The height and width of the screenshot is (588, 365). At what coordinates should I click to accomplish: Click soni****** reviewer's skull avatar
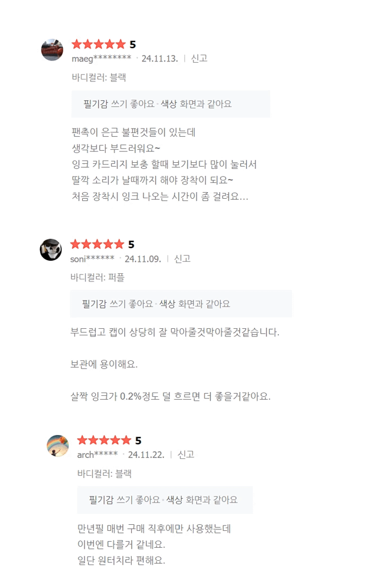51,250
